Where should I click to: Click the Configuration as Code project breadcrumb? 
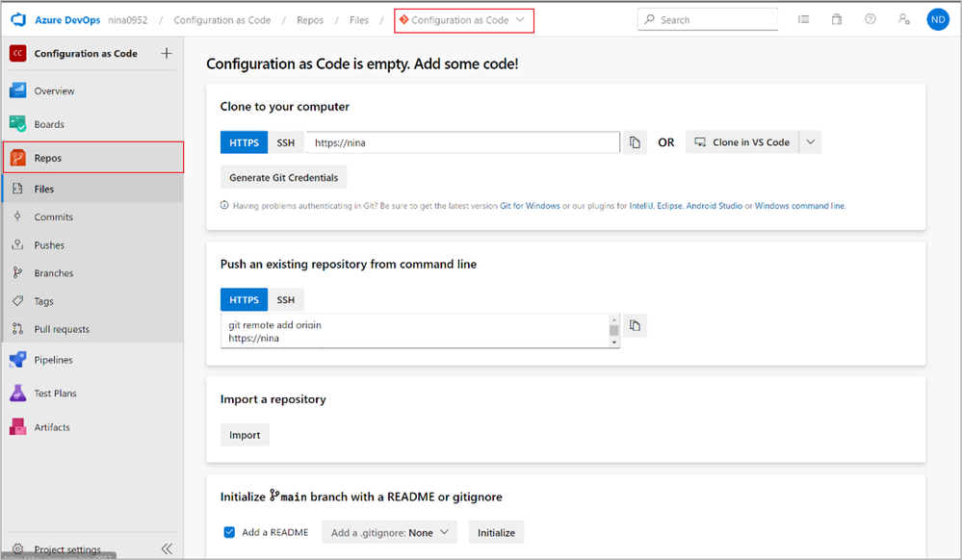[222, 19]
